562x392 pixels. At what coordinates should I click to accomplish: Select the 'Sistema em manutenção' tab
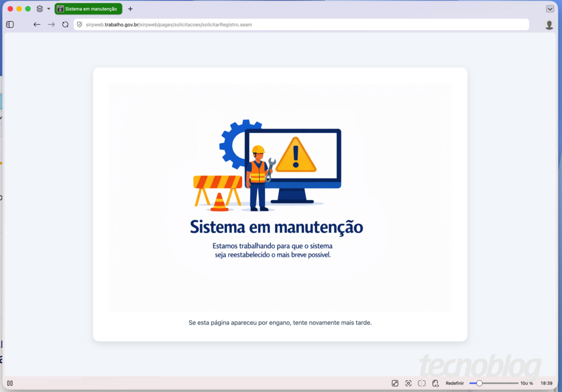point(88,8)
